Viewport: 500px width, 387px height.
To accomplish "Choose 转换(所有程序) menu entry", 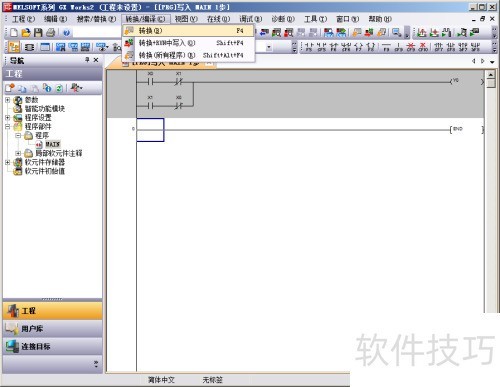I will pos(188,55).
